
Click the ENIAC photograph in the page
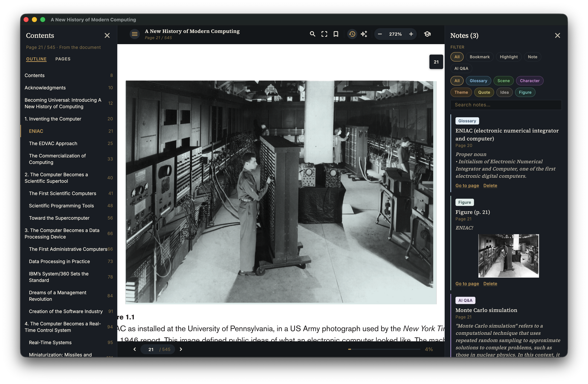point(281,192)
